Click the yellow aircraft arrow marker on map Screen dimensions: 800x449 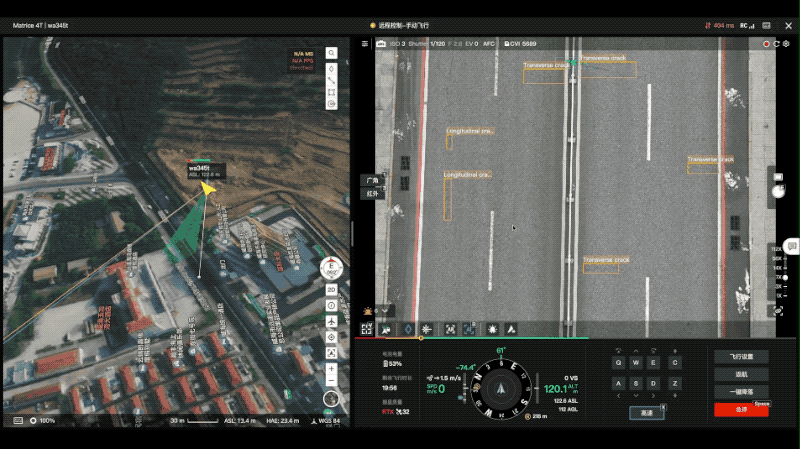click(208, 189)
